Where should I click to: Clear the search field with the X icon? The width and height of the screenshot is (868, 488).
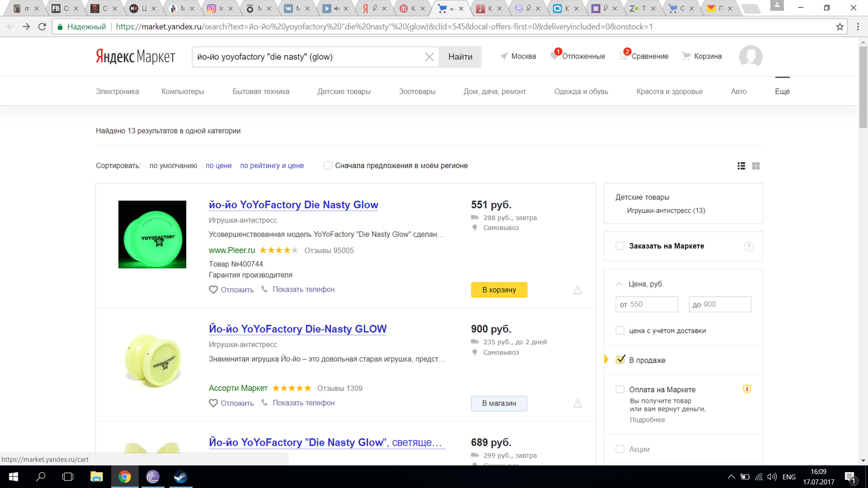pyautogui.click(x=429, y=57)
